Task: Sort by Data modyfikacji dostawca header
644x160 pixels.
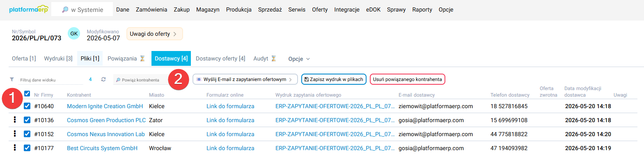Action: point(582,92)
